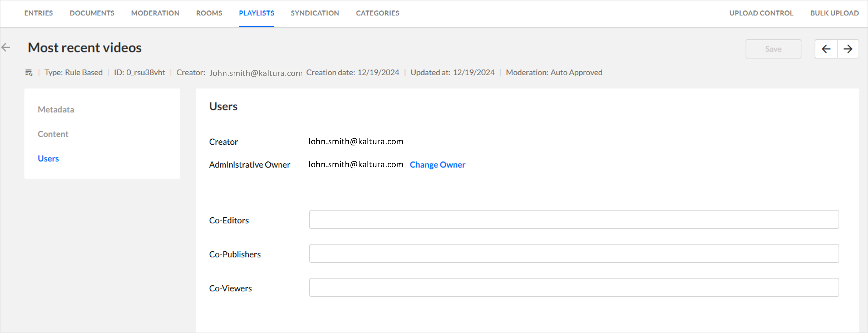
Task: Click the rule-based playlist type icon
Action: click(x=29, y=73)
